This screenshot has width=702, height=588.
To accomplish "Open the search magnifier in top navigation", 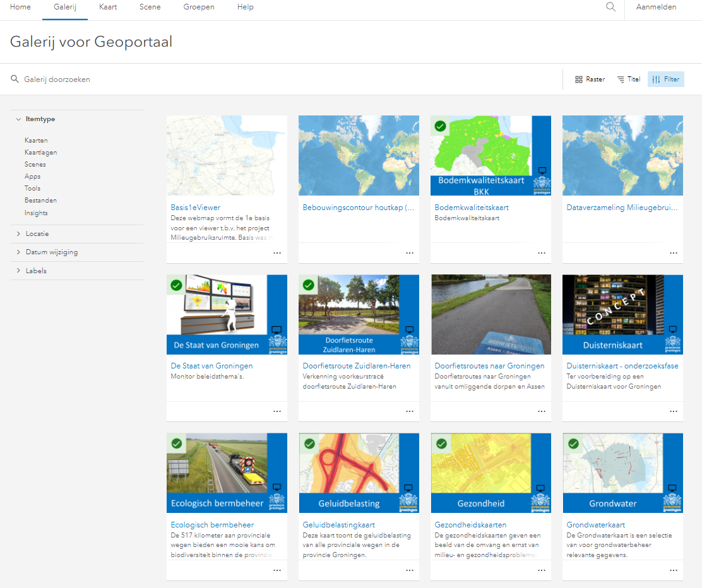I will 610,7.
